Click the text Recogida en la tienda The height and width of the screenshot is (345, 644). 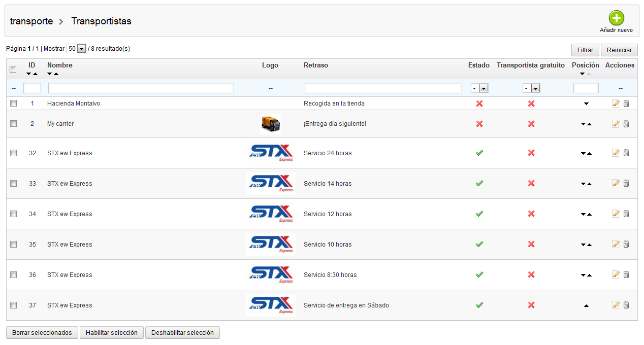point(334,103)
